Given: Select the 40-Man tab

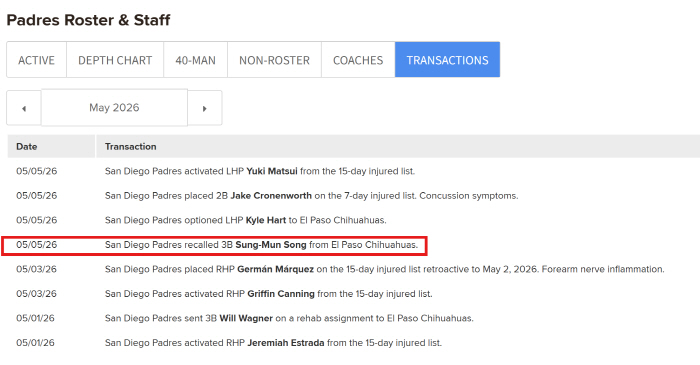Looking at the screenshot, I should (x=196, y=60).
